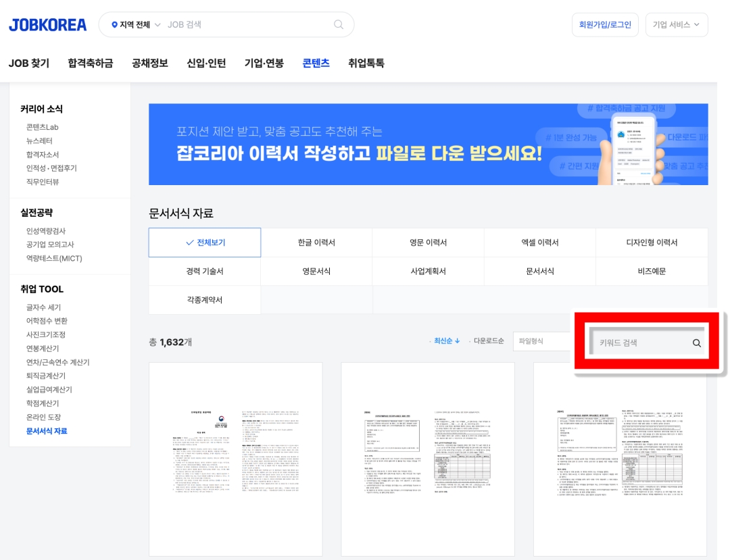Screen dimensions: 730x560
Task: Select the 사업계획서 category tab
Action: click(x=429, y=271)
